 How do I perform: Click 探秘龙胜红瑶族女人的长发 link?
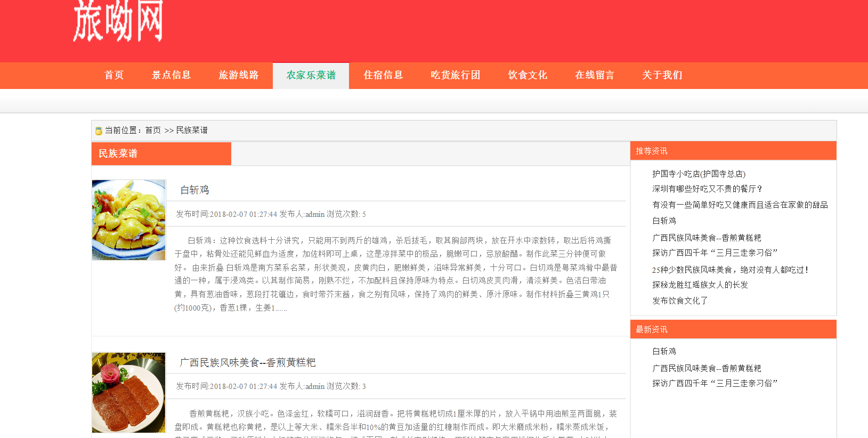point(700,285)
